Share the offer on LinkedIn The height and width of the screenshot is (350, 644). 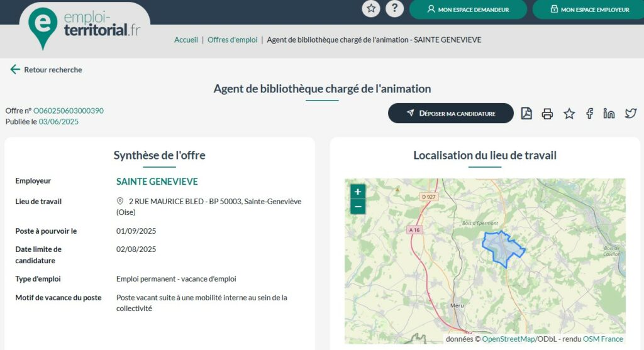tap(609, 114)
